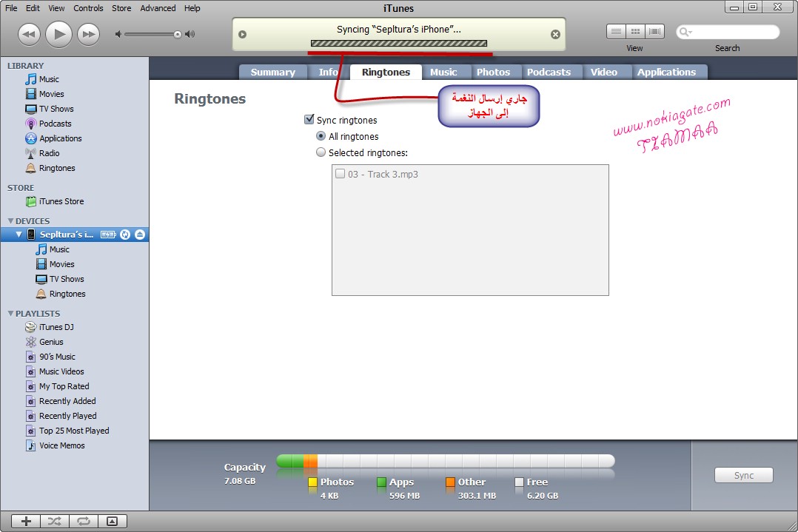Show the artwork viewer panel
This screenshot has width=798, height=532.
coord(113,521)
